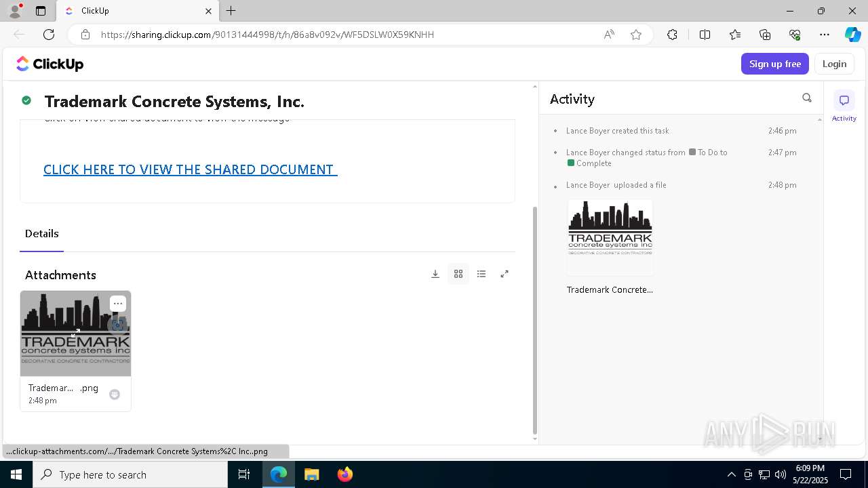Add this page to favorites star
Screen dimensions: 868x488
point(636,35)
